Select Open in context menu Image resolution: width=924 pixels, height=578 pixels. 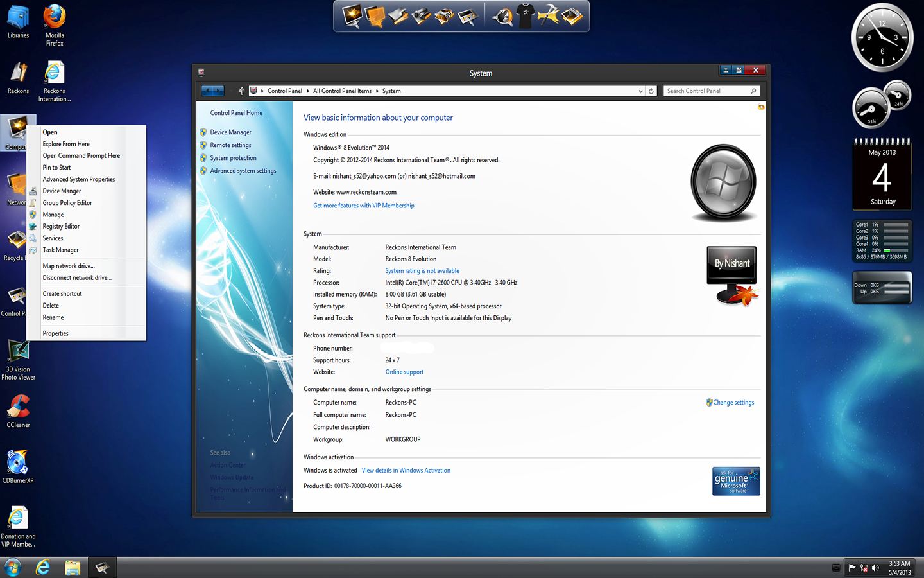86,132
